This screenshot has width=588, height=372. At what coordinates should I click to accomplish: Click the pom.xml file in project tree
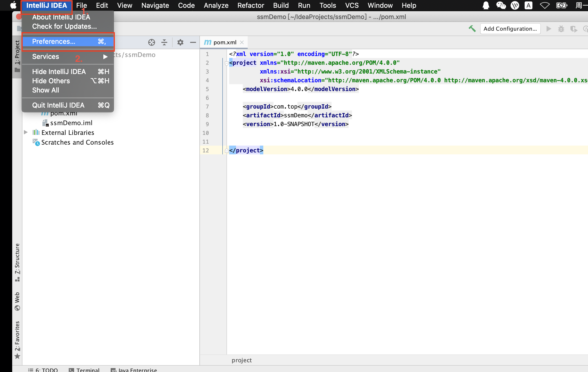[63, 113]
